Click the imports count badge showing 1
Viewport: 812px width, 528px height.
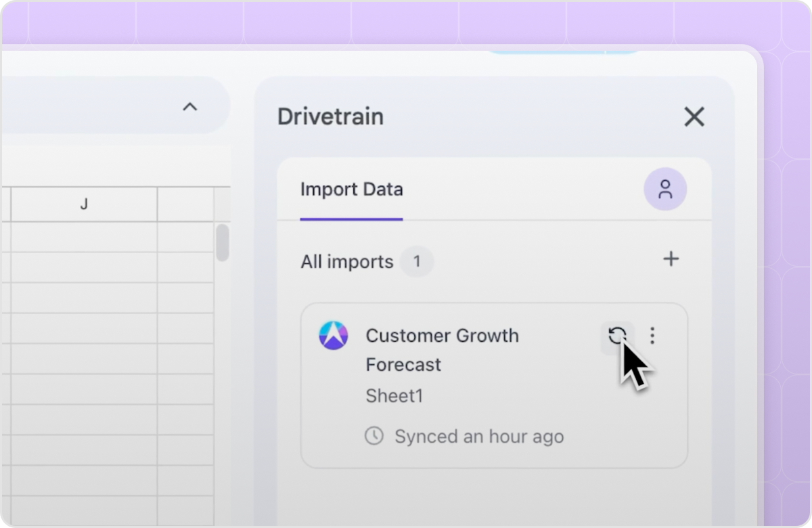coord(417,261)
